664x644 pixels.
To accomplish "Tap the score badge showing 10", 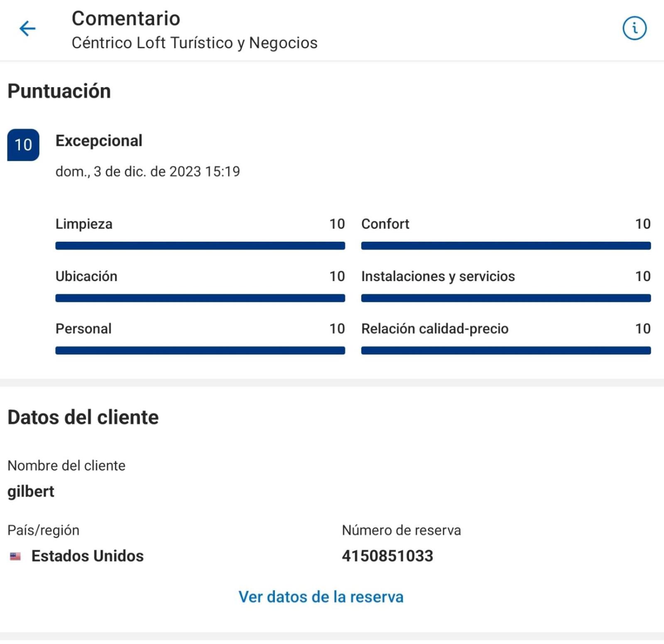I will point(23,144).
